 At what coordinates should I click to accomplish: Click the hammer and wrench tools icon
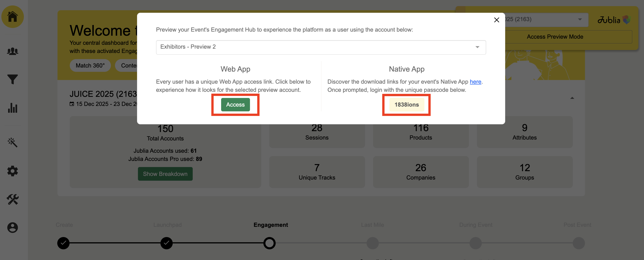(x=12, y=199)
